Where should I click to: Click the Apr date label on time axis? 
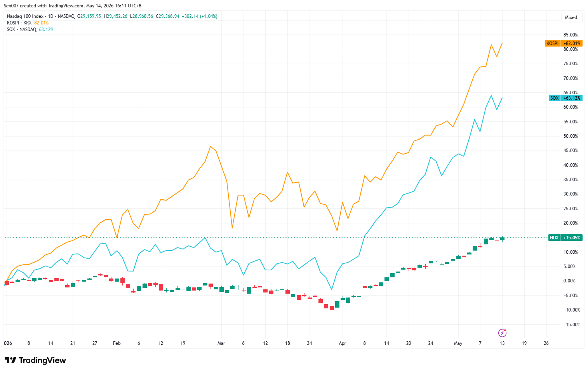[342, 343]
